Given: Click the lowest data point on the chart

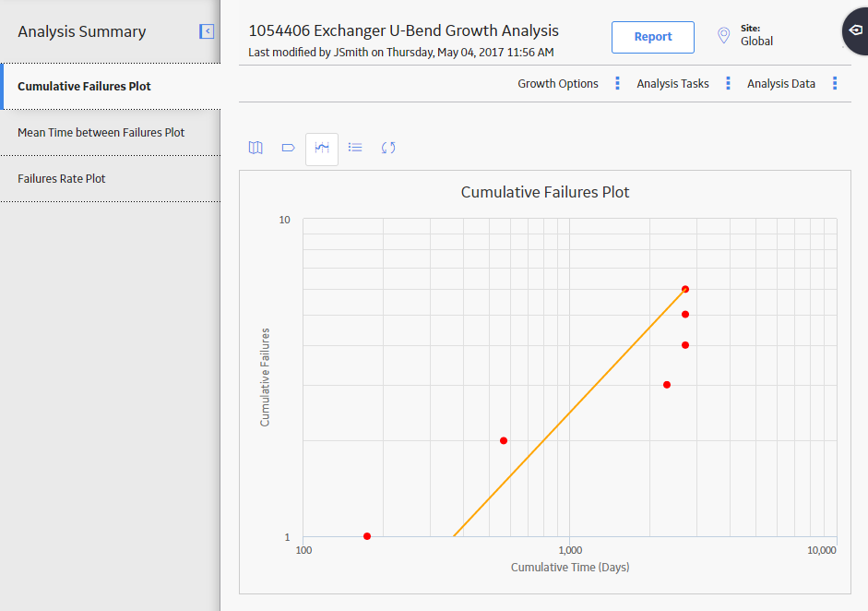Looking at the screenshot, I should click(x=367, y=536).
